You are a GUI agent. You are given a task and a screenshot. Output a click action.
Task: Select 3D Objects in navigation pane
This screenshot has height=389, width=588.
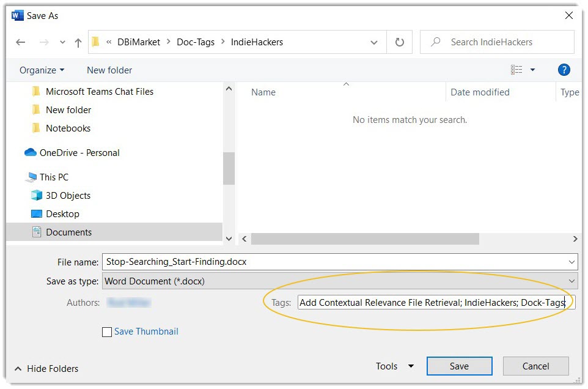click(68, 196)
